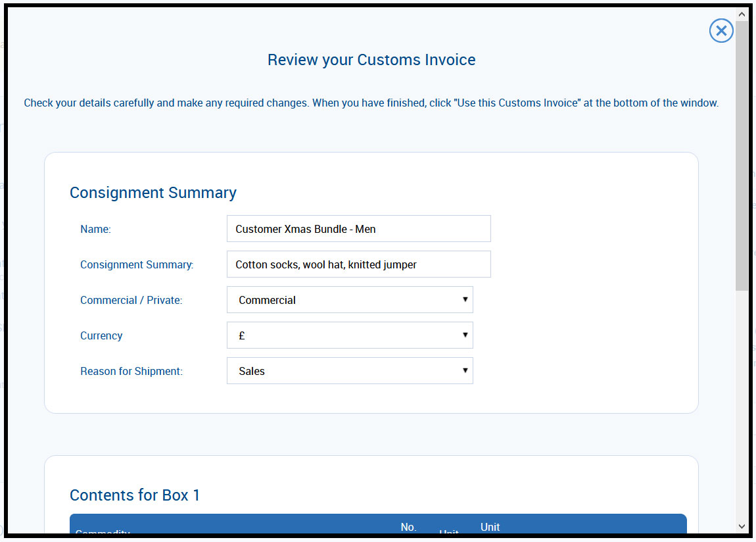Click the Currency dropdown arrow icon

click(465, 335)
